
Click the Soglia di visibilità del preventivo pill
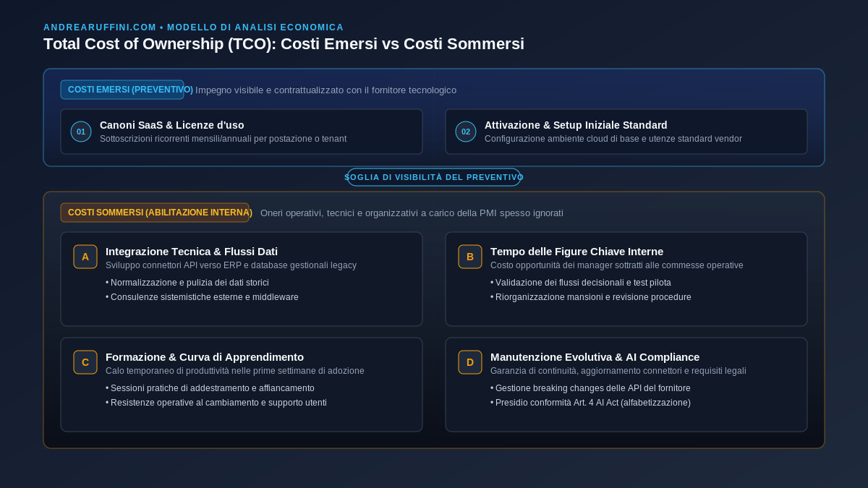434,177
